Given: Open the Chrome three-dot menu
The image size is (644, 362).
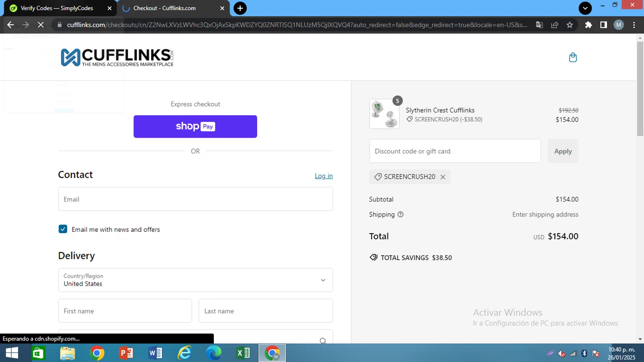Looking at the screenshot, I should click(634, 25).
